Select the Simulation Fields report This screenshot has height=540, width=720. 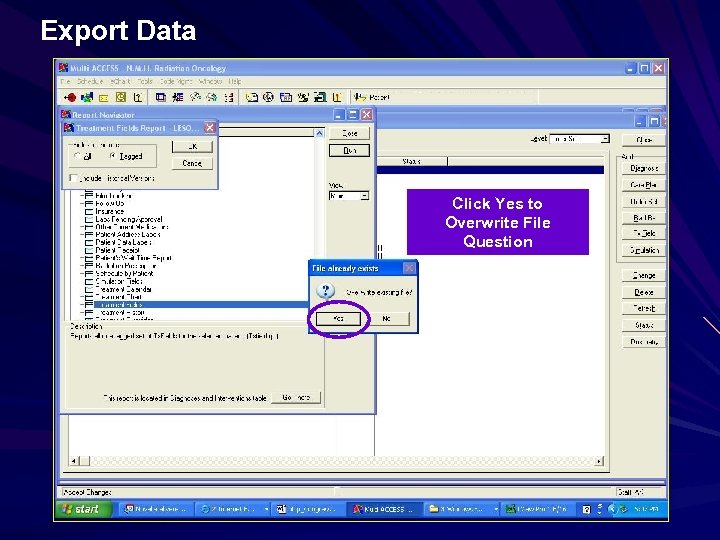(119, 281)
